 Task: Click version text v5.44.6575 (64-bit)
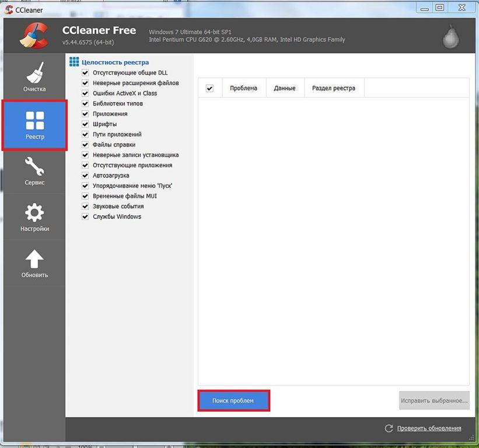tap(88, 43)
